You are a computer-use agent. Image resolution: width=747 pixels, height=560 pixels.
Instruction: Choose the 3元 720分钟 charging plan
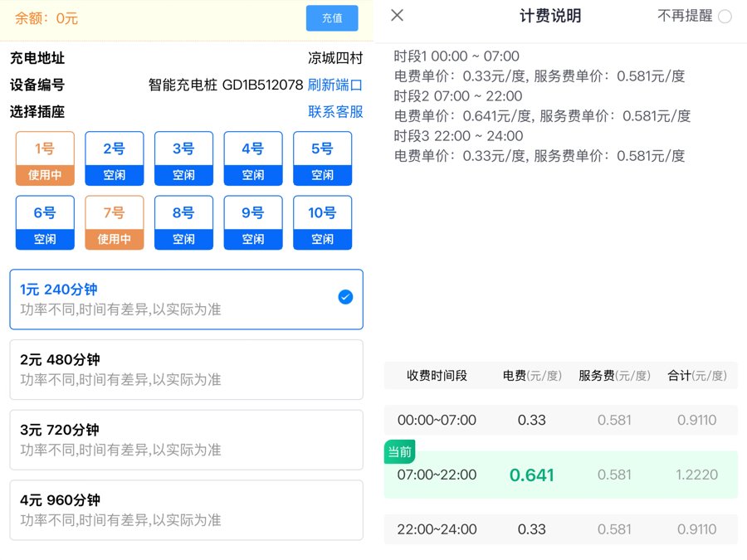tap(187, 440)
